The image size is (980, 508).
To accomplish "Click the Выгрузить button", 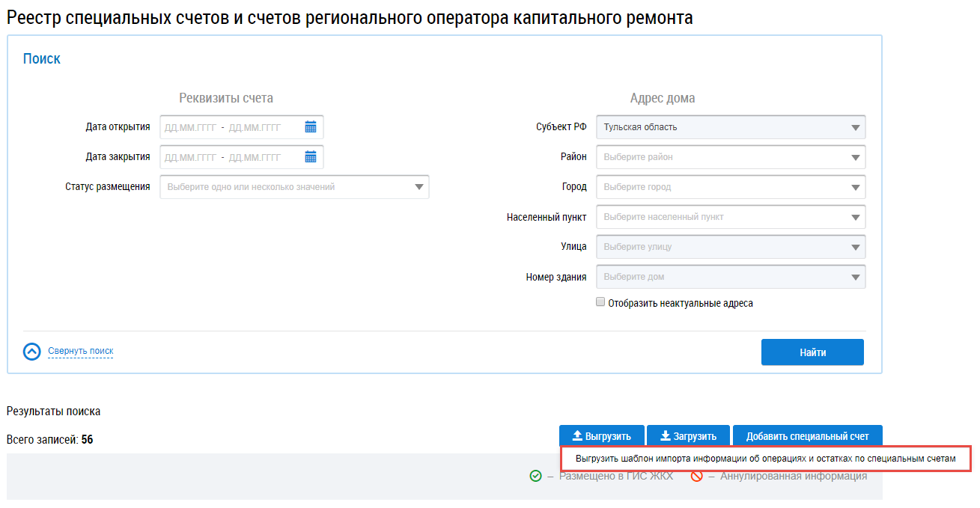I will [x=601, y=436].
